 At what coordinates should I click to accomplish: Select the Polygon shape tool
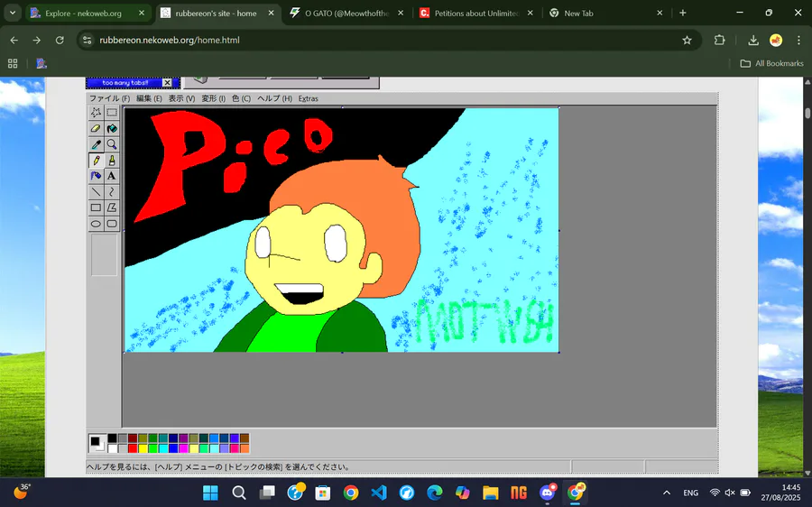(x=112, y=207)
